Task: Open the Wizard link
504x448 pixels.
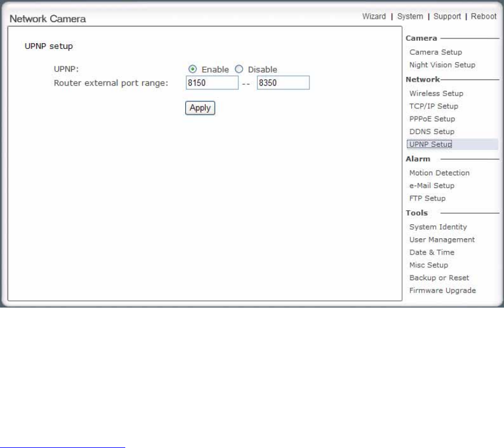Action: tap(374, 16)
